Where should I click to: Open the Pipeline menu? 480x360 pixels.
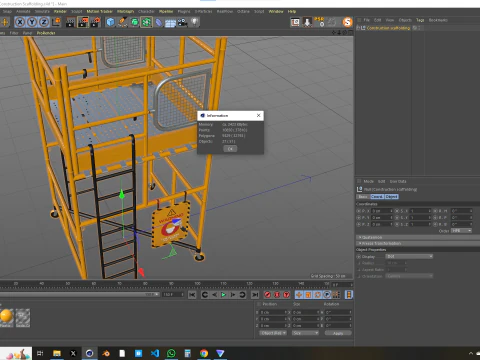point(166,11)
